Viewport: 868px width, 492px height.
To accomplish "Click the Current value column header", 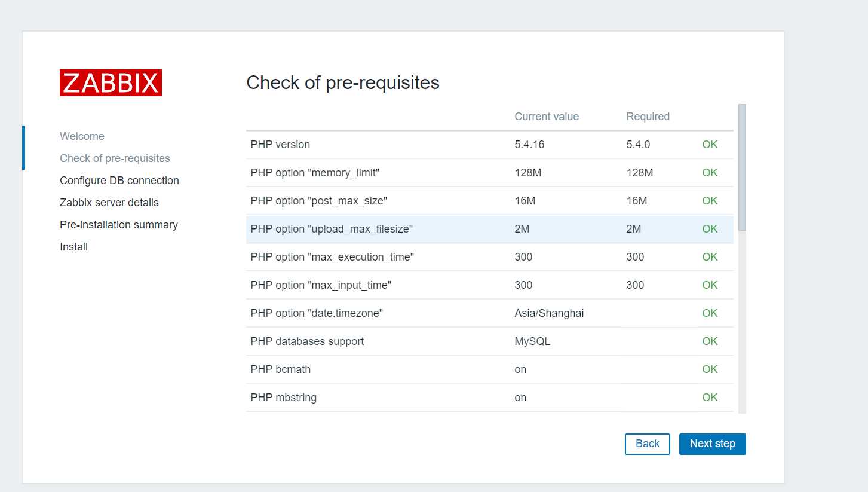I will (x=547, y=117).
